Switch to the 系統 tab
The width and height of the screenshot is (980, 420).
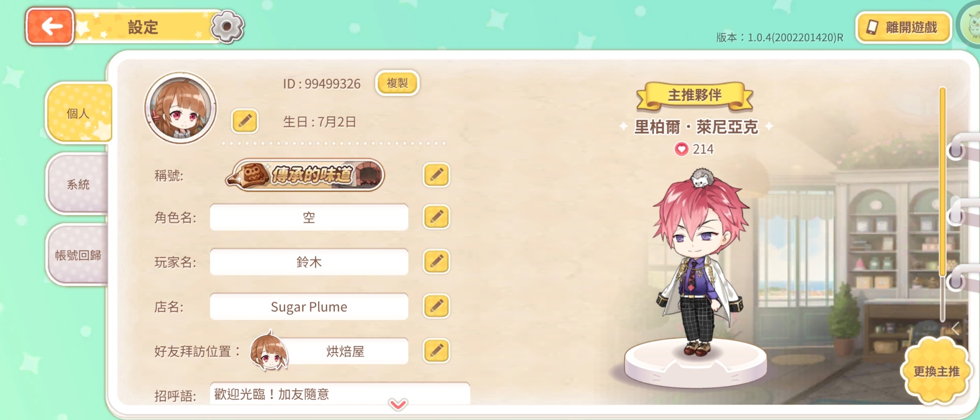(78, 184)
